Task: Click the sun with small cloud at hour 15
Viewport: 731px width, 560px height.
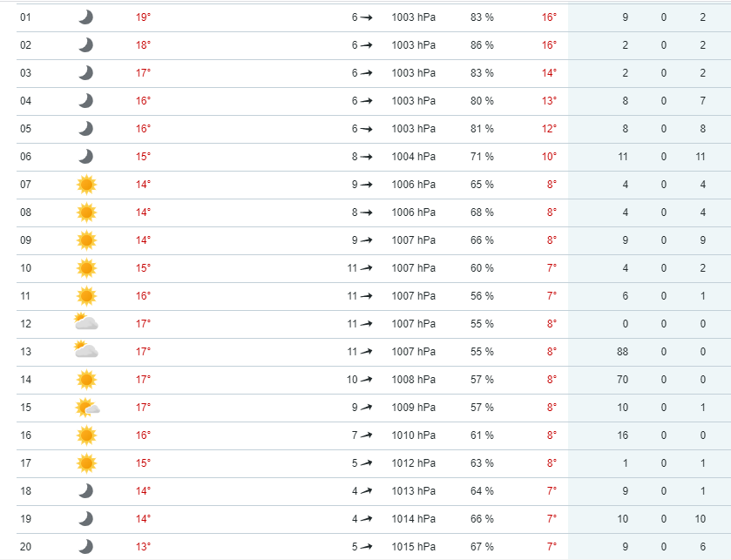Action: click(x=87, y=407)
